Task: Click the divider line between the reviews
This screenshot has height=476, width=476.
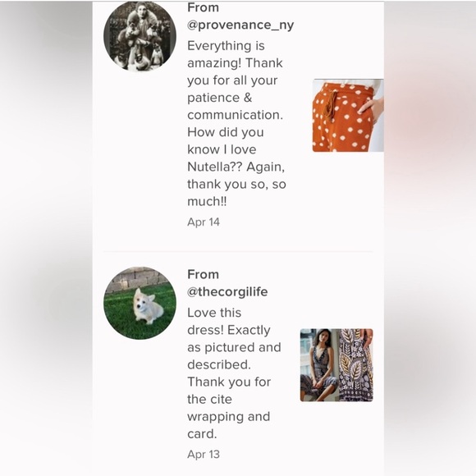Action: (x=238, y=252)
